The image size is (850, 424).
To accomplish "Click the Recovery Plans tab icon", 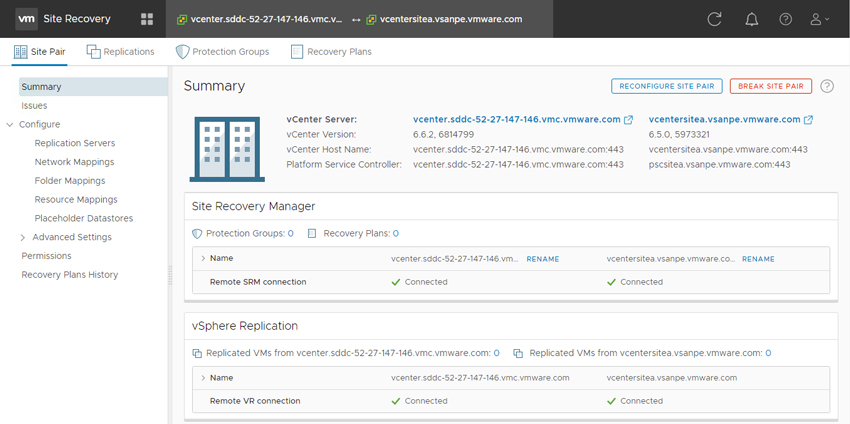I will [297, 52].
